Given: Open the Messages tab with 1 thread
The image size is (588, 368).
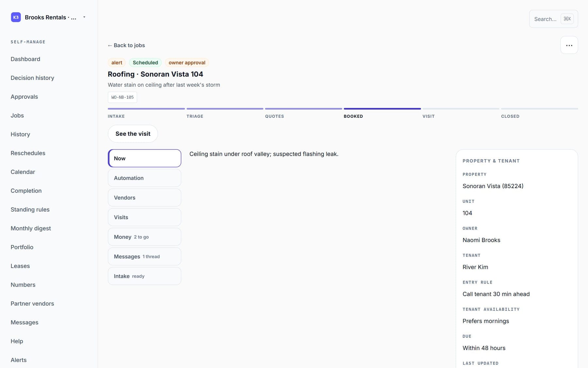Looking at the screenshot, I should point(144,256).
